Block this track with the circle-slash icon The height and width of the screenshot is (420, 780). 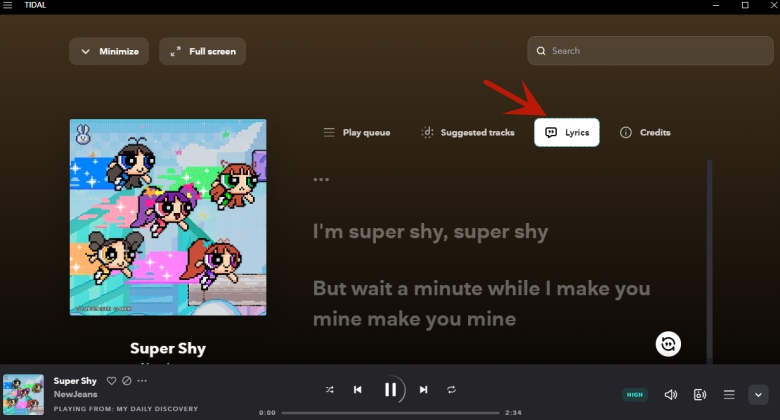click(127, 381)
